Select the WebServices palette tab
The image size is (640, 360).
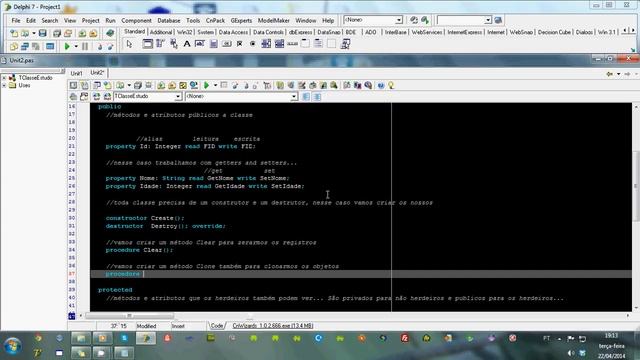click(x=427, y=32)
